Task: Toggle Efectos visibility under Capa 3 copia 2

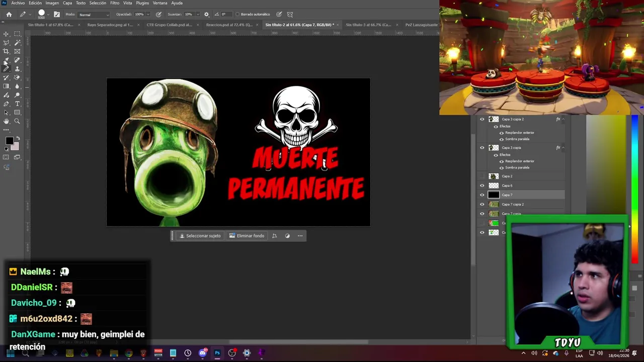Action: [x=496, y=126]
